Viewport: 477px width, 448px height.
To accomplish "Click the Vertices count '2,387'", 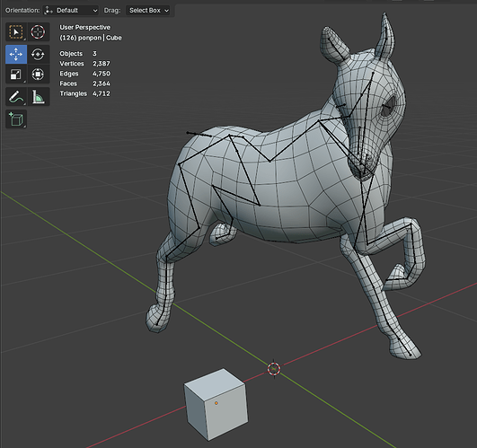I will pos(102,64).
